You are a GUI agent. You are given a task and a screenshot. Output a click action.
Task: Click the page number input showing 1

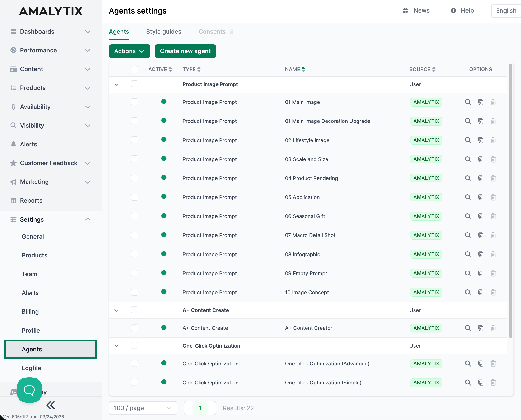click(200, 408)
